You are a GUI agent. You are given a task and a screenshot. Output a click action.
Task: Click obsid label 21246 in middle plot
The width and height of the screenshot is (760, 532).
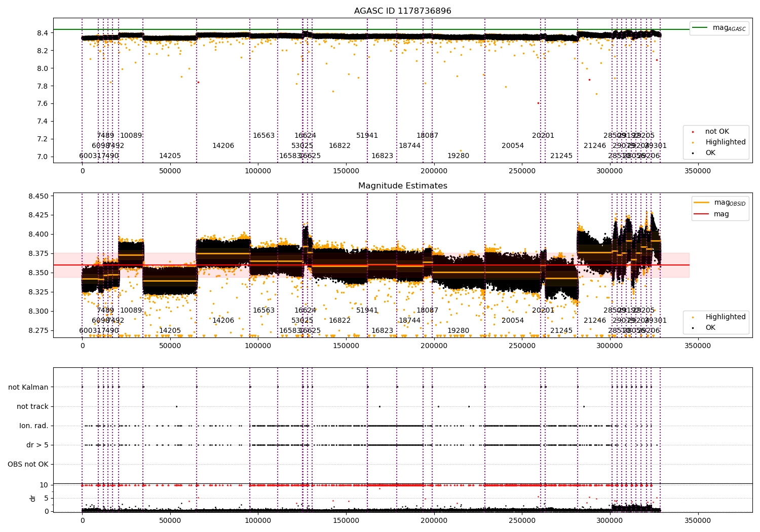(x=595, y=321)
